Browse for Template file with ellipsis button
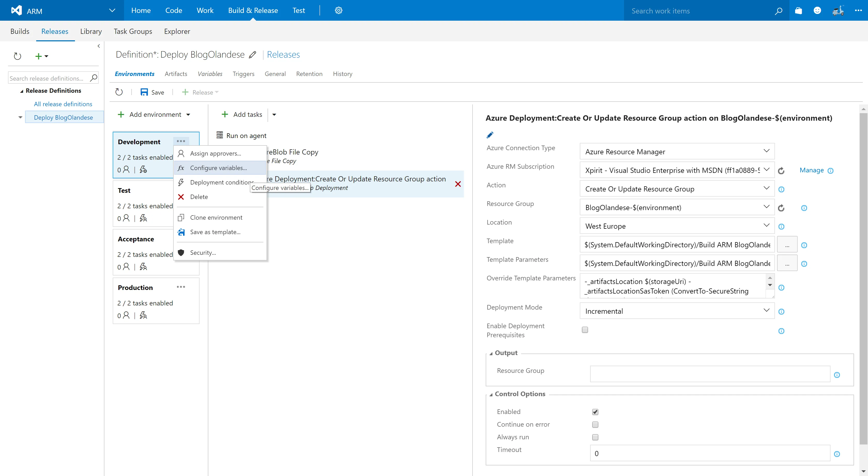This screenshot has height=476, width=868. [787, 244]
